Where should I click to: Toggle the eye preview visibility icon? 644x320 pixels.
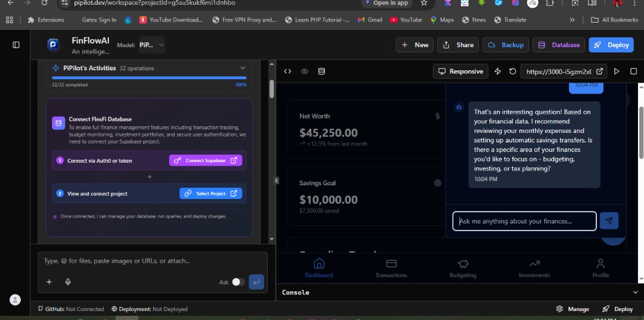(x=304, y=72)
